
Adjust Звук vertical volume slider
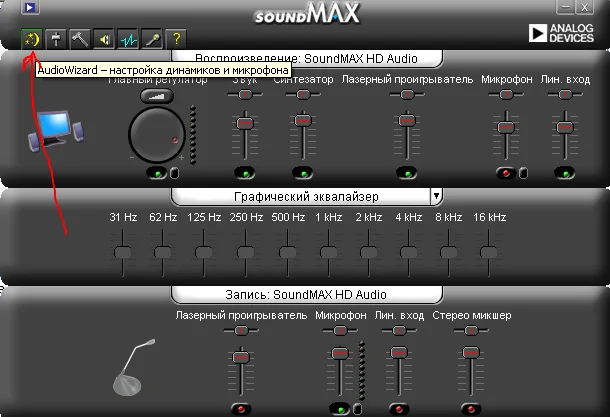[x=245, y=123]
